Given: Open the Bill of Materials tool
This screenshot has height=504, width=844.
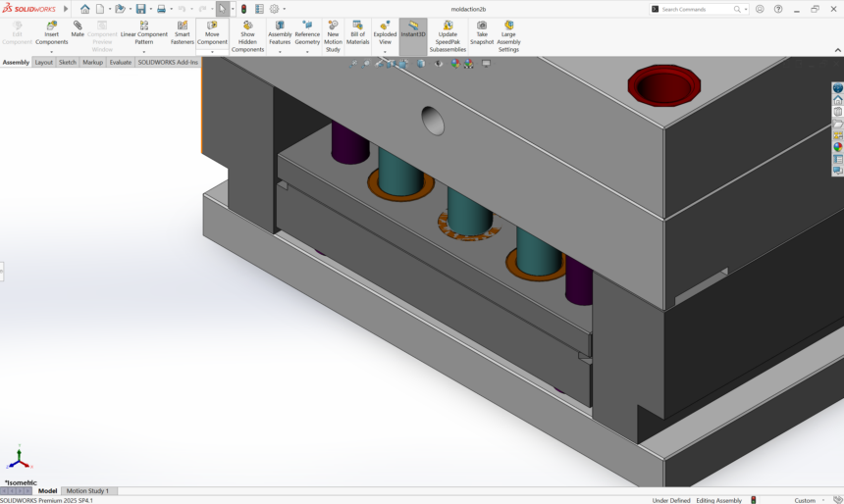Looking at the screenshot, I should click(x=357, y=33).
